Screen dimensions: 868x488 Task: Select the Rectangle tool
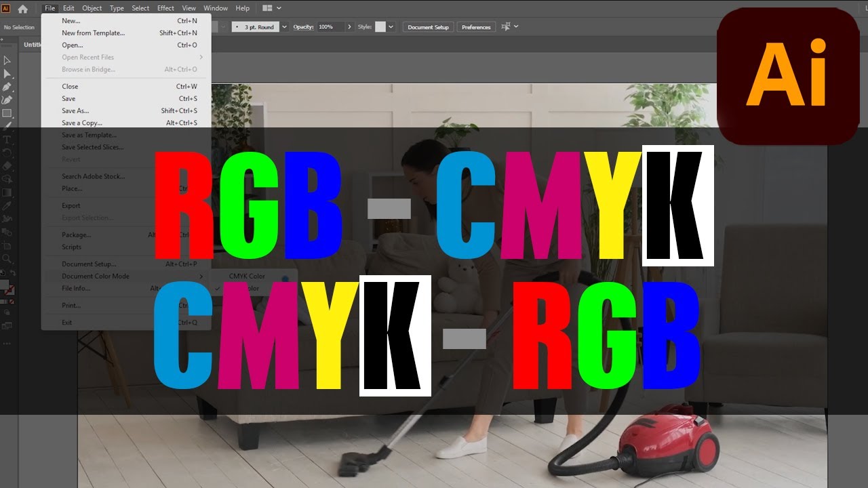coord(7,113)
